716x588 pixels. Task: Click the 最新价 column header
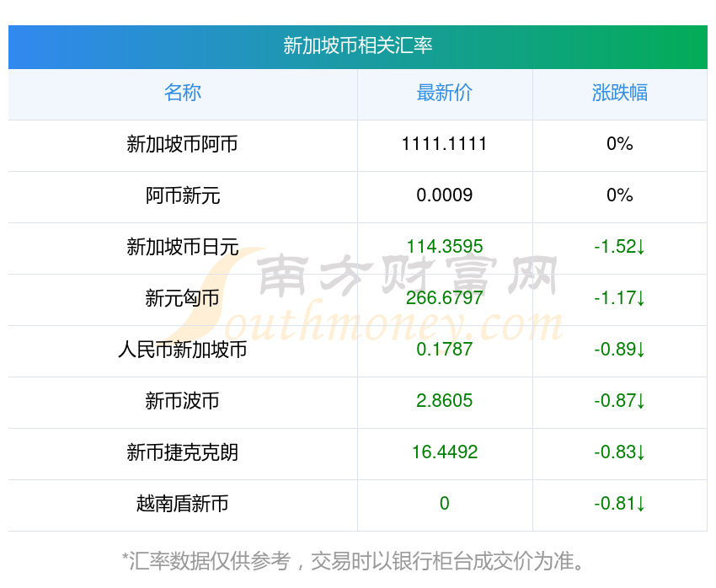point(444,93)
